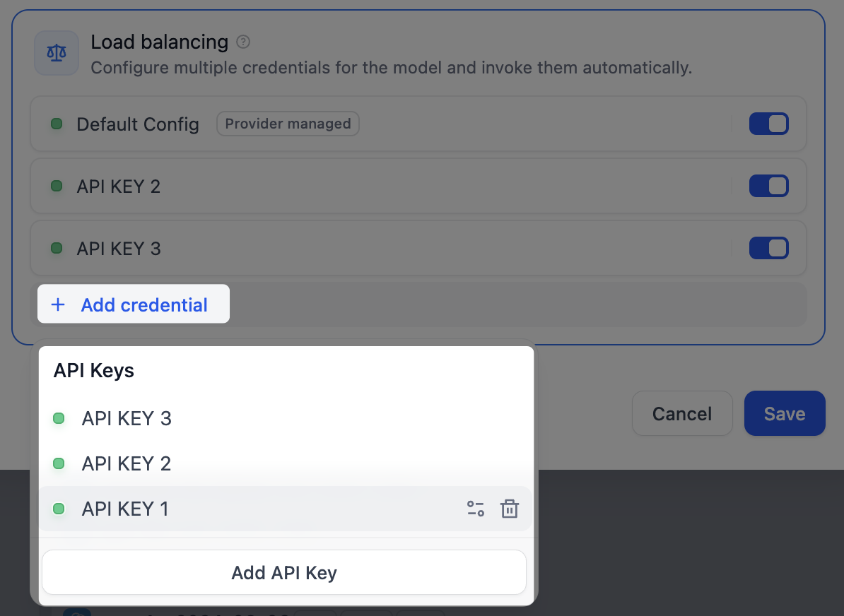Screen dimensions: 844x616
Task: Open the Add credential picker
Action: point(133,304)
